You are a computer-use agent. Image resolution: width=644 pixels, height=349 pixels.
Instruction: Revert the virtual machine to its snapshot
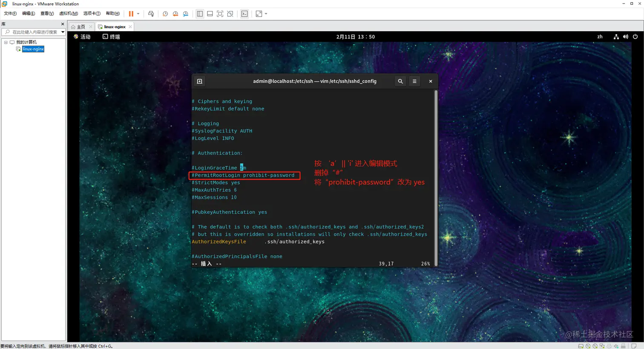pos(175,14)
